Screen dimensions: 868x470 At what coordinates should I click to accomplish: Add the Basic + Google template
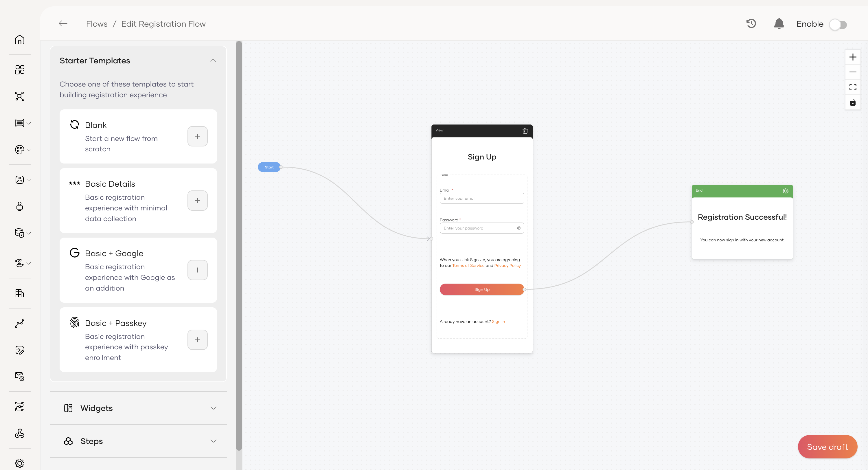[x=197, y=270]
